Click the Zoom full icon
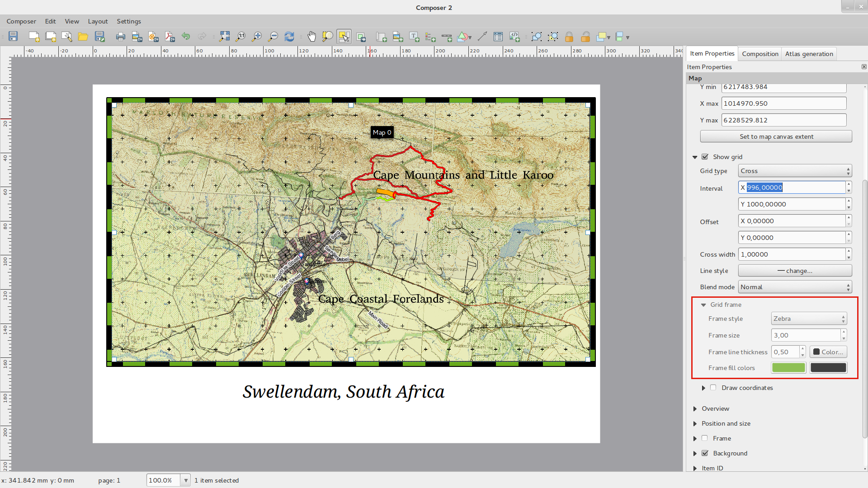This screenshot has height=488, width=868. tap(224, 37)
